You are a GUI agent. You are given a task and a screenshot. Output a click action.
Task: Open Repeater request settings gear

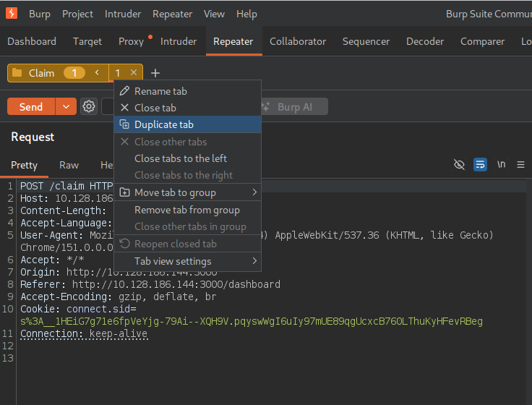[89, 106]
